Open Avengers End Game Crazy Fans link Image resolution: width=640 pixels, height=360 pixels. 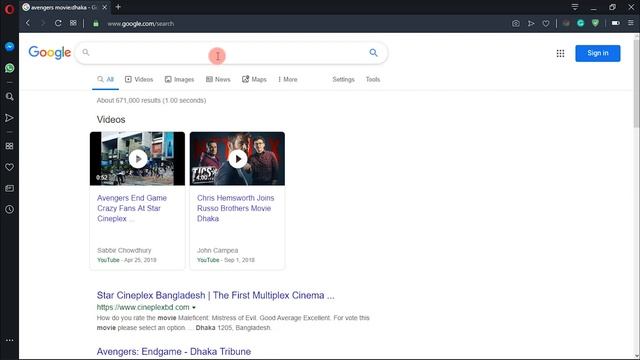[x=132, y=208]
